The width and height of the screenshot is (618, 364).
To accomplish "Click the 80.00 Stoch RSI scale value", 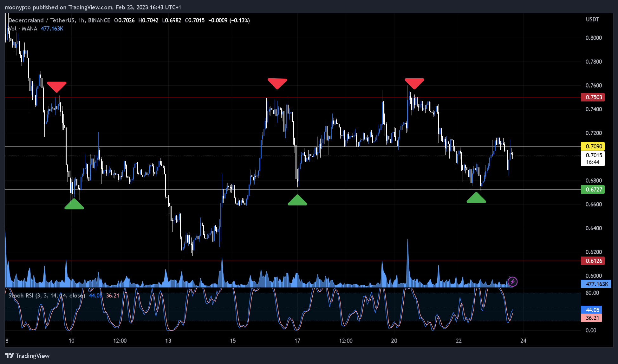I will (592, 293).
